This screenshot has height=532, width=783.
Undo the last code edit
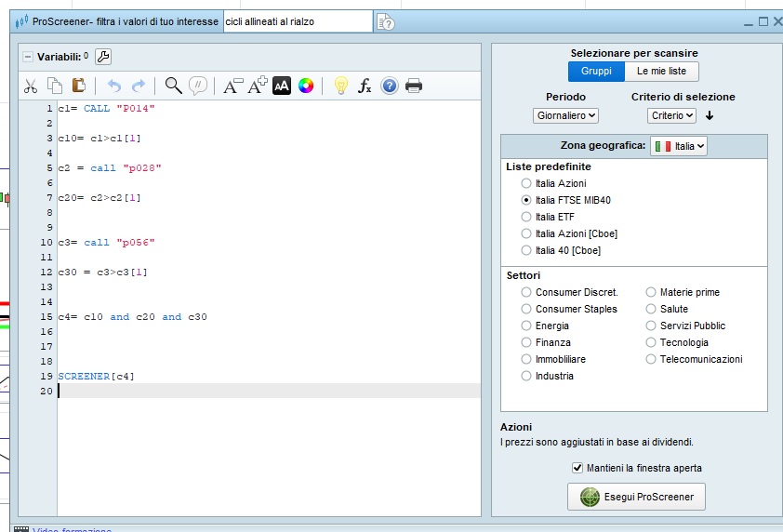tap(113, 86)
